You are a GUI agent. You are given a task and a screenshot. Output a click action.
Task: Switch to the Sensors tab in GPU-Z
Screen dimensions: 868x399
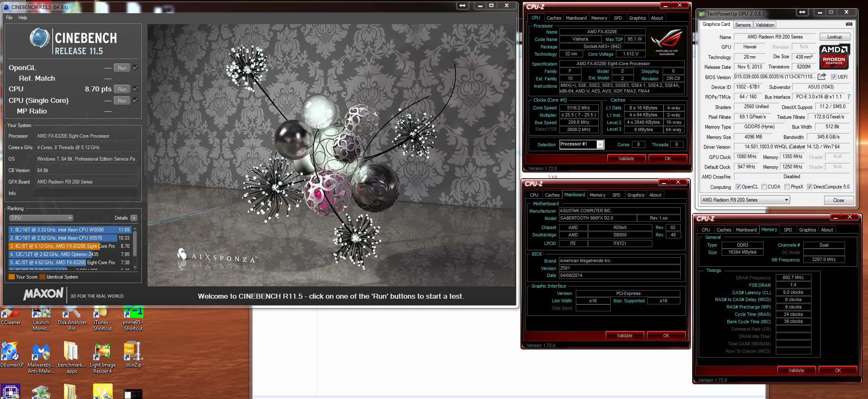[743, 25]
